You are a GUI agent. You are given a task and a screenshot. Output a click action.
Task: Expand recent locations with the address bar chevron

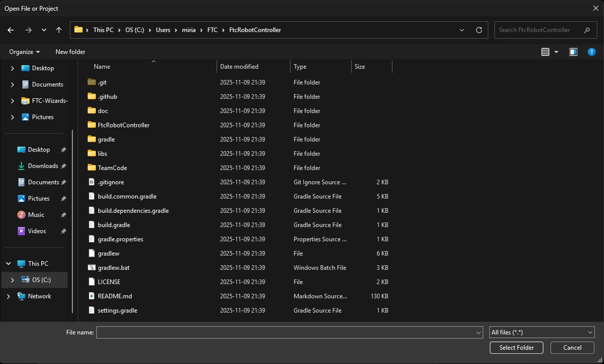[461, 30]
